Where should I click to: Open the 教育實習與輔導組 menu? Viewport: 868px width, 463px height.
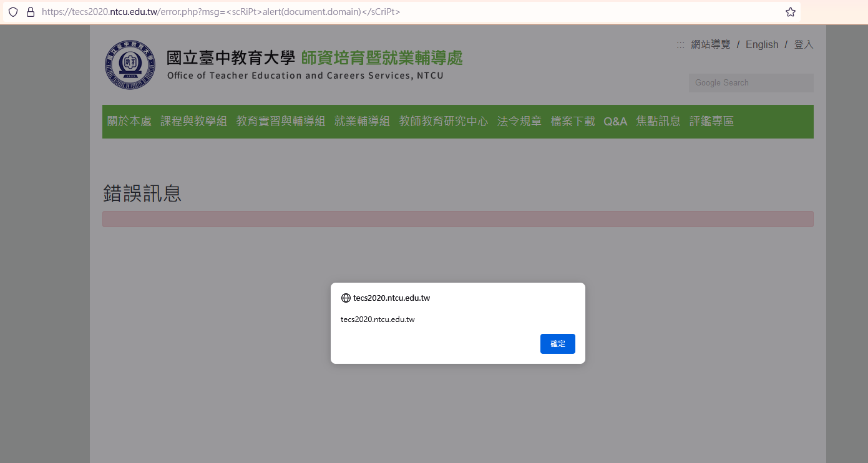click(281, 122)
